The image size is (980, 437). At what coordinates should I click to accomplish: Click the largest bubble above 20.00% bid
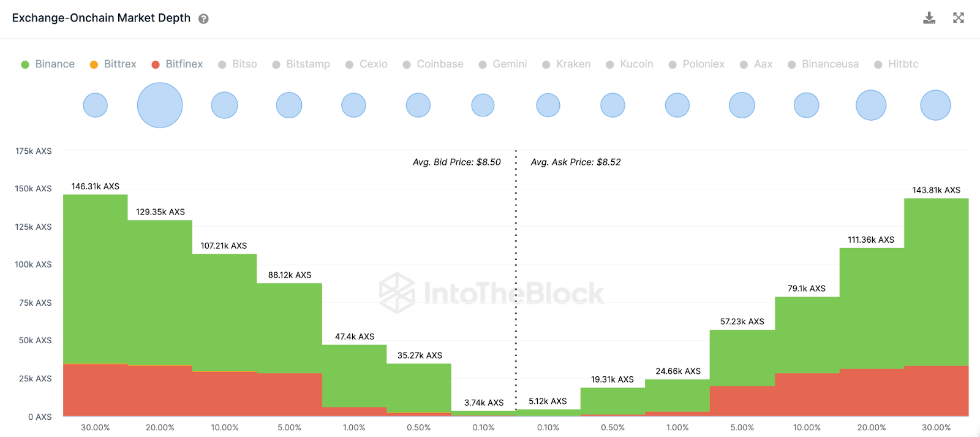160,105
